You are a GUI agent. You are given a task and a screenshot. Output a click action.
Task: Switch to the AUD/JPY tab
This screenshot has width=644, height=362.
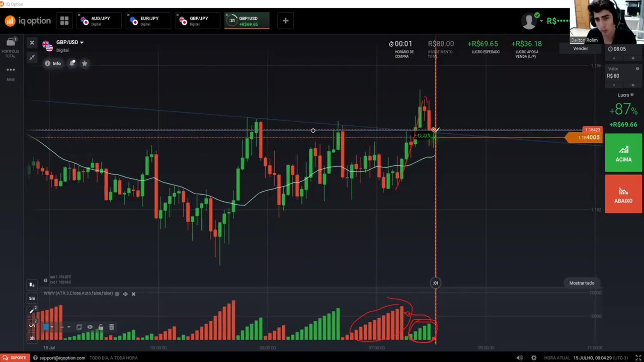[100, 21]
